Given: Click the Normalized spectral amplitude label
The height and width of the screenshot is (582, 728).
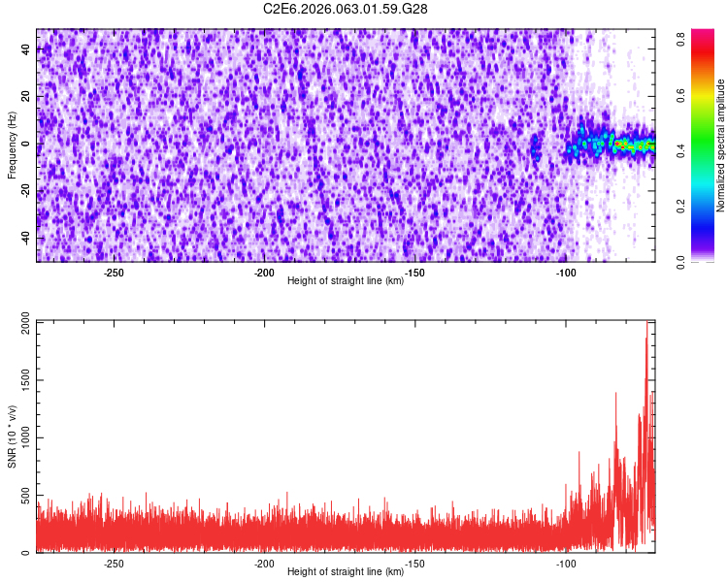Looking at the screenshot, I should coord(721,145).
